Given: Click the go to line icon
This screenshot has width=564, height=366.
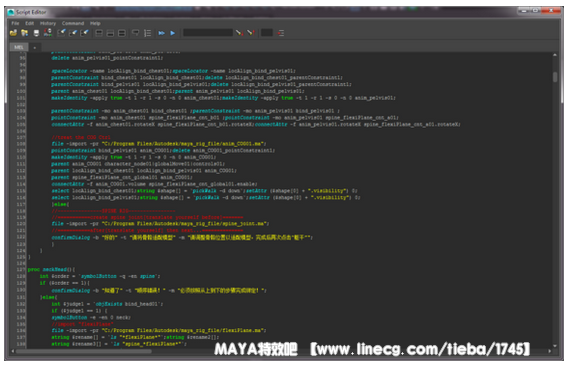Looking at the screenshot, I should (x=281, y=33).
